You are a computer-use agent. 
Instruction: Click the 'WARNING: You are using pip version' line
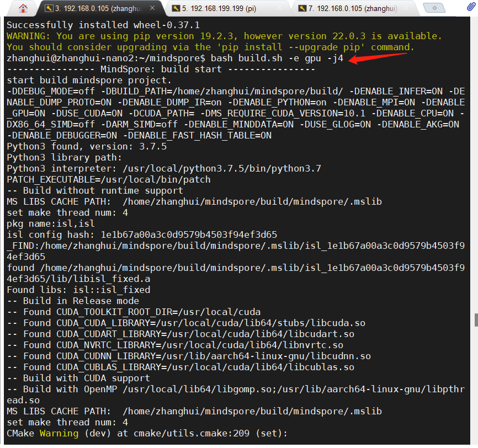pos(224,36)
